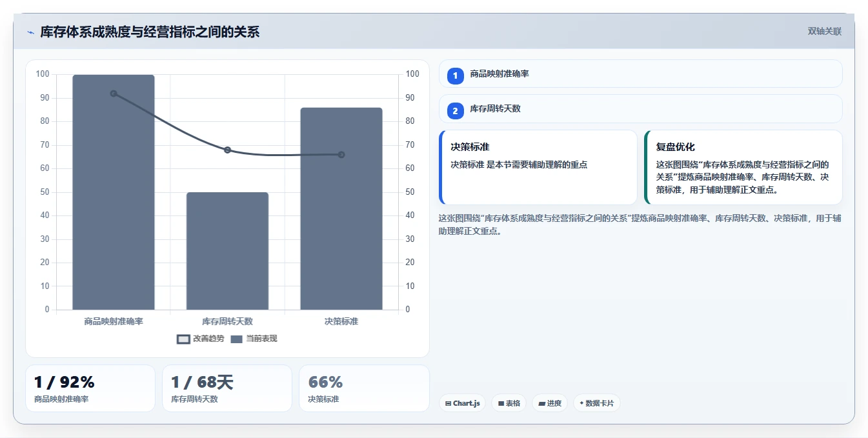The height and width of the screenshot is (438, 868).
Task: Click the 当前表现 legend color box
Action: coord(236,339)
